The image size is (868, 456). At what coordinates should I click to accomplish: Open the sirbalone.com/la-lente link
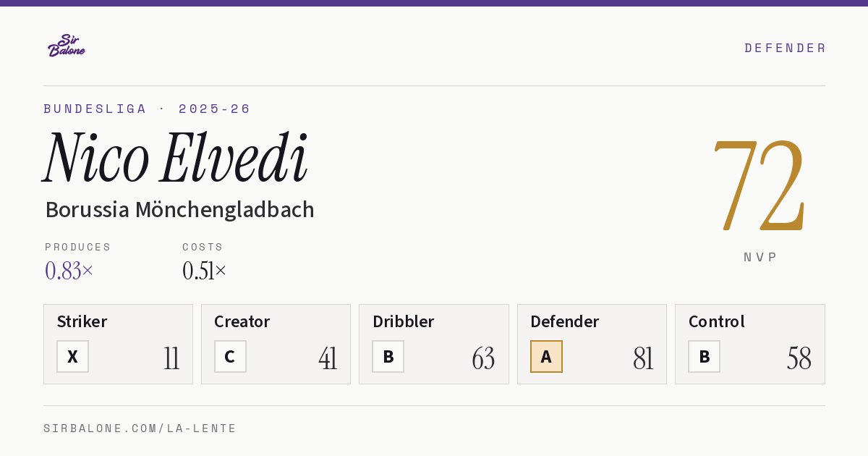click(x=140, y=428)
